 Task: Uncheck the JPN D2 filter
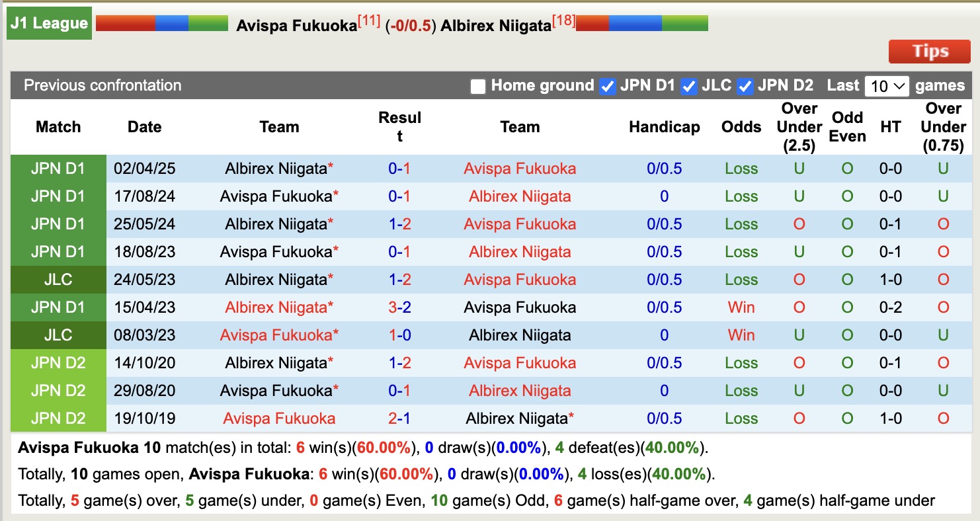[x=746, y=86]
